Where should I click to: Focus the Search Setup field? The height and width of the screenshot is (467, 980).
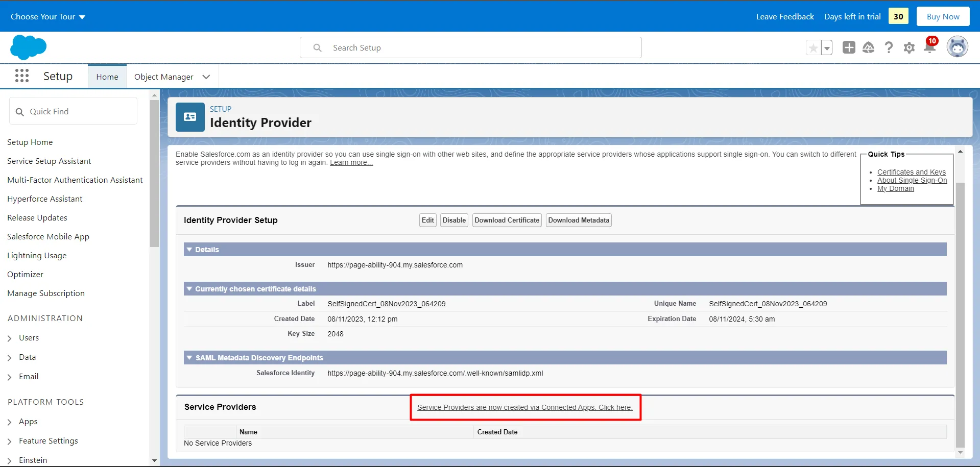(x=471, y=47)
